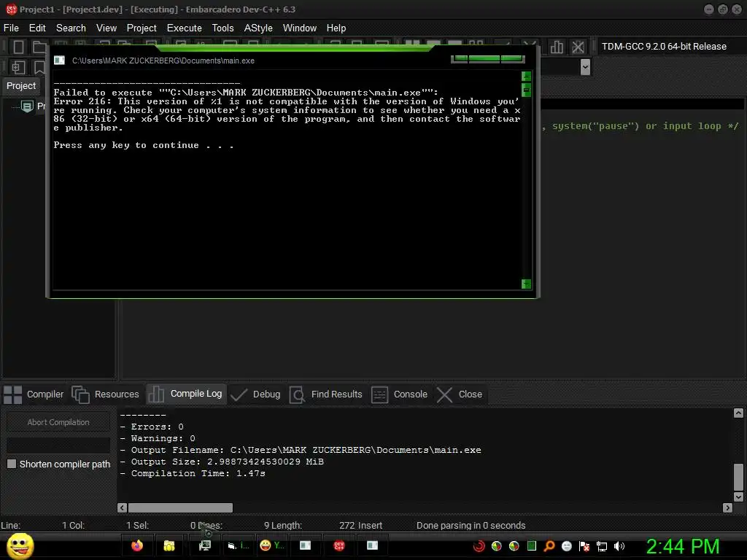747x560 pixels.
Task: Open Firefox from the taskbar
Action: pos(137,545)
